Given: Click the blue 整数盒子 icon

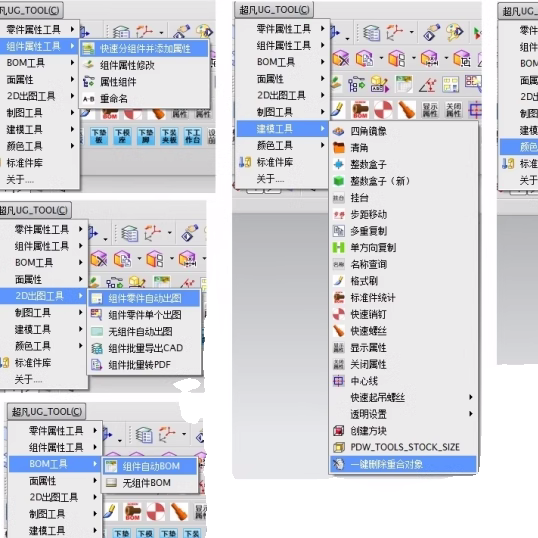Looking at the screenshot, I should (339, 164).
